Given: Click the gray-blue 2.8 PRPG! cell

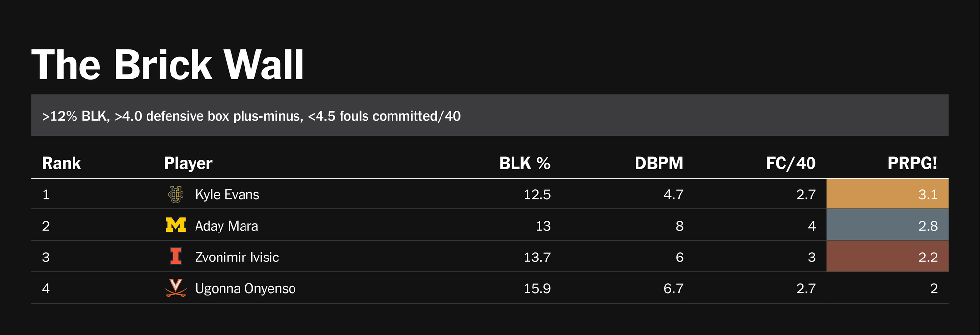Looking at the screenshot, I should (x=887, y=225).
